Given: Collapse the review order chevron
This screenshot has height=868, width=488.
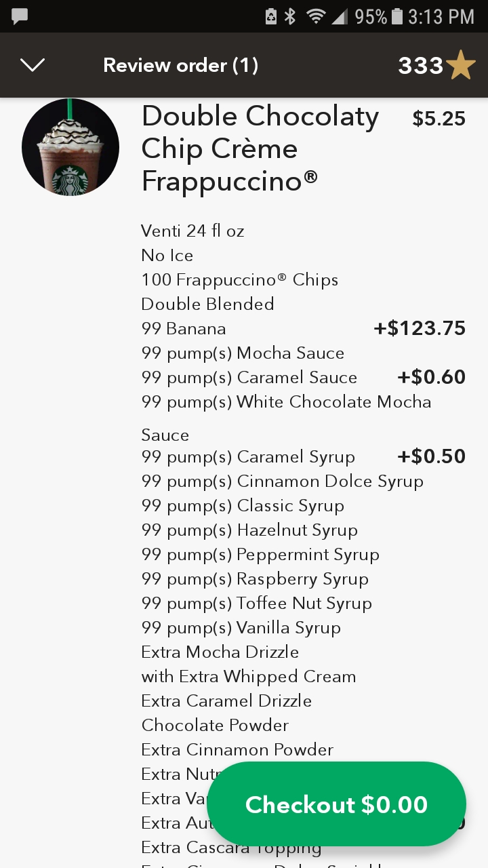Looking at the screenshot, I should (33, 65).
